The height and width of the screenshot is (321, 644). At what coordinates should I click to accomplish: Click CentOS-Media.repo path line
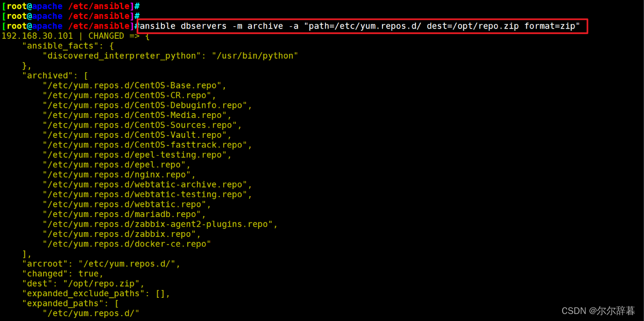[x=137, y=115]
